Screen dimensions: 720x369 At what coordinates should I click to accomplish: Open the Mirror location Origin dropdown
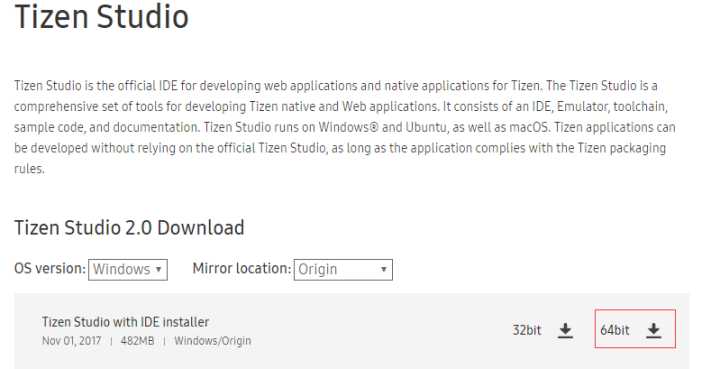(343, 269)
